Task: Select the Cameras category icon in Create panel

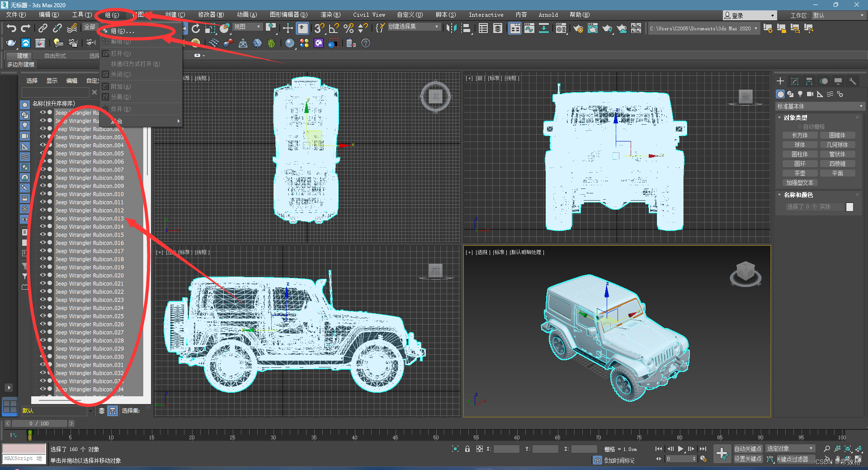Action: click(810, 94)
